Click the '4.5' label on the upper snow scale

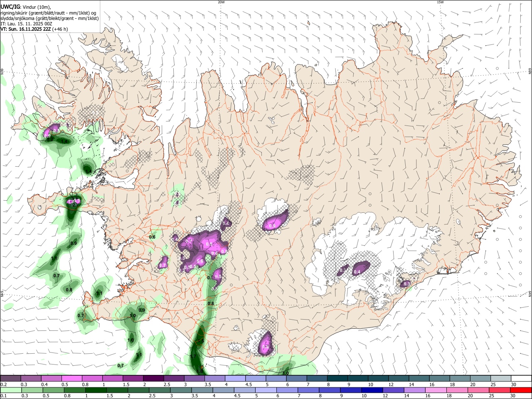[249, 384]
